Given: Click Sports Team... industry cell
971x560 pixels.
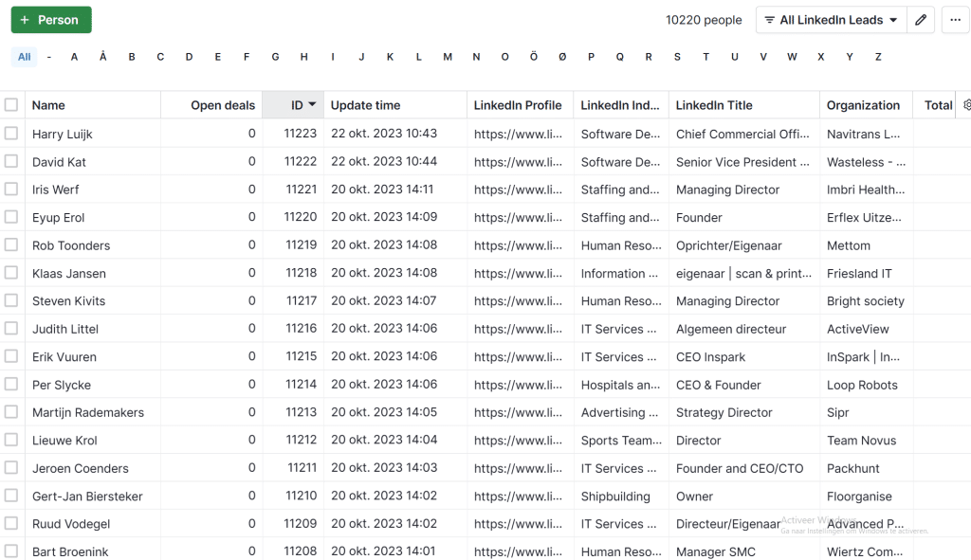Looking at the screenshot, I should 621,441.
